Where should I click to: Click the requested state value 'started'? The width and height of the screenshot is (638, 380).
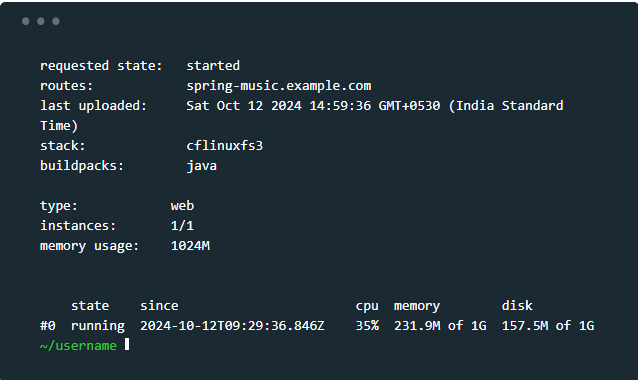coord(213,66)
